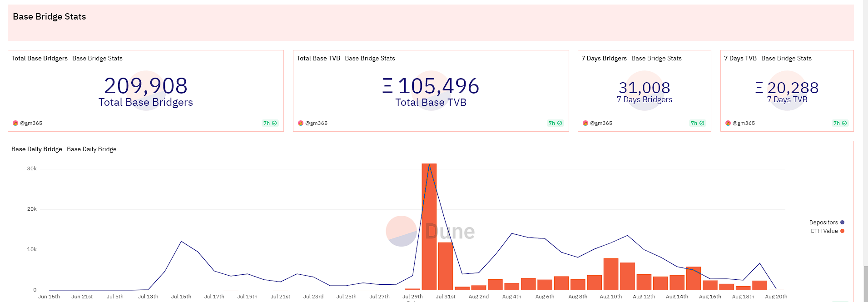Click the @gm365 author link under 209,908
The image size is (868, 302).
(x=31, y=123)
